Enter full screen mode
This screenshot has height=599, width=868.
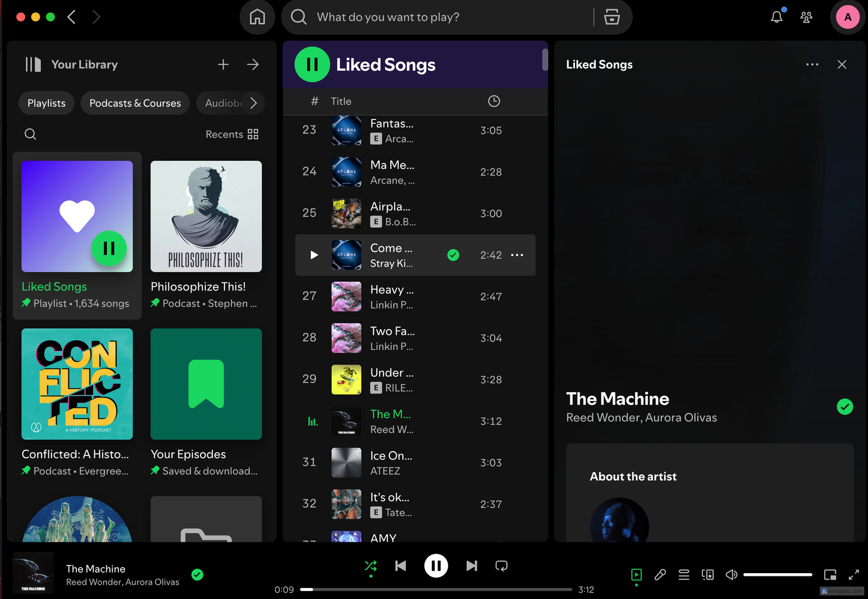854,575
